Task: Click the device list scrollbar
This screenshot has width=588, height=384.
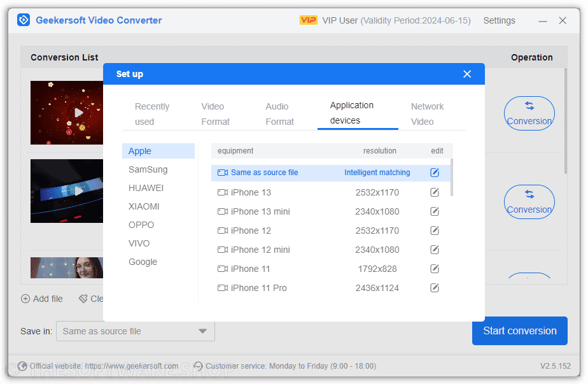Action: point(452,177)
